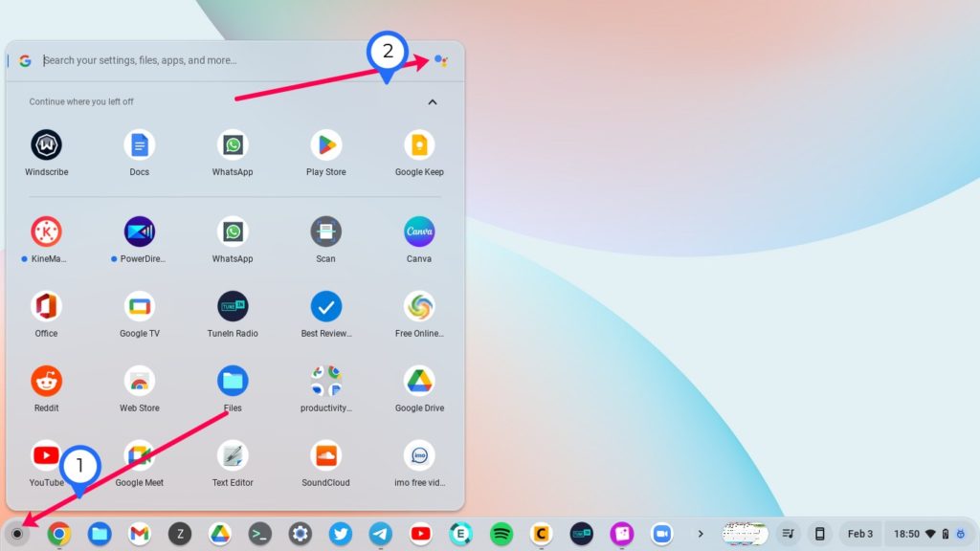Open the media controls icon on the shelf
980x551 pixels.
pyautogui.click(x=789, y=534)
